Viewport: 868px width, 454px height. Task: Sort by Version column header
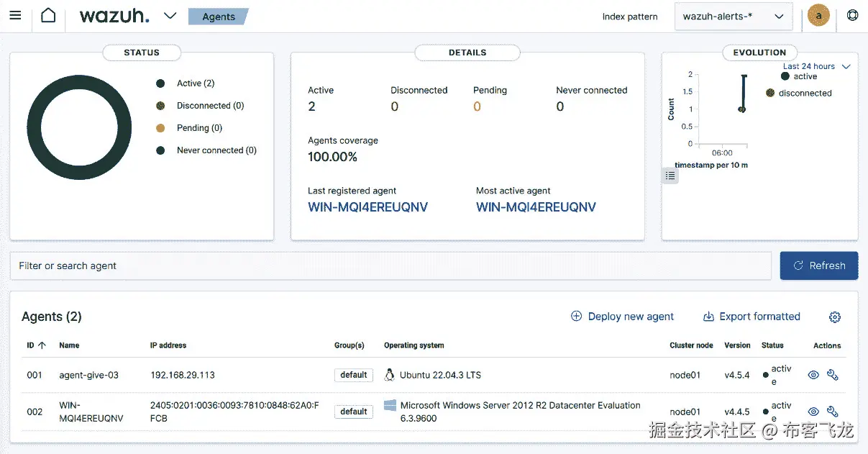pyautogui.click(x=737, y=345)
